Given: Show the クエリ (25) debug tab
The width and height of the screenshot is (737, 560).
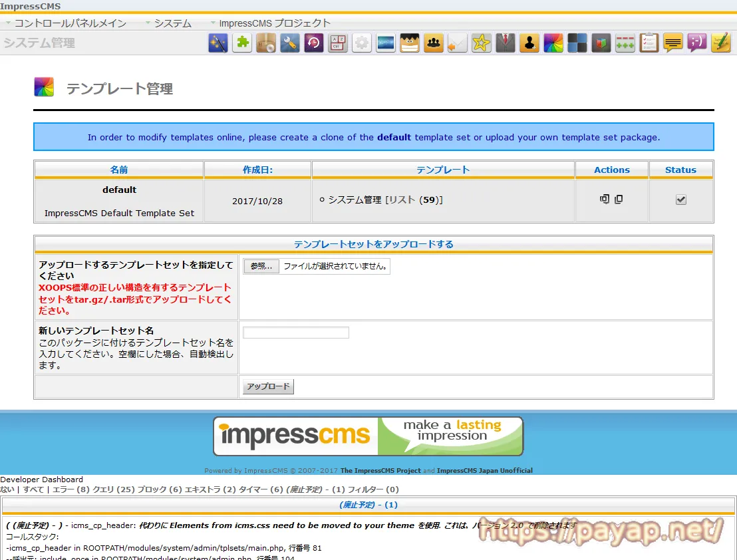Looking at the screenshot, I should pyautogui.click(x=114, y=490).
